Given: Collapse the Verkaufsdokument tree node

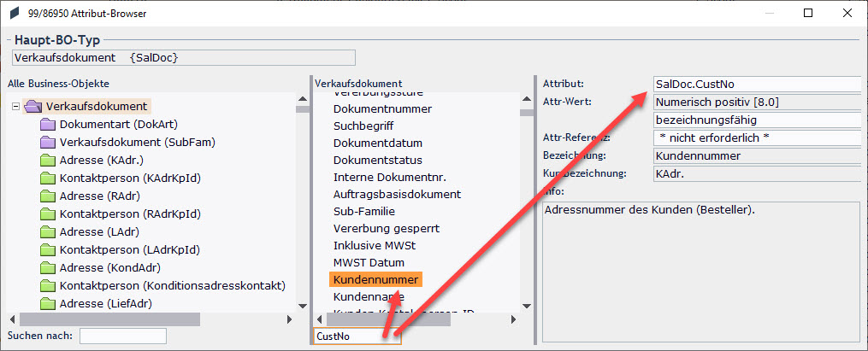Looking at the screenshot, I should pos(16,106).
